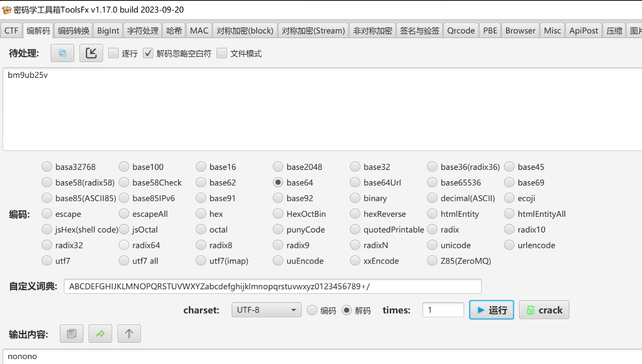Select basa32768 radio option
Screen dimensions: 642x364
pyautogui.click(x=47, y=167)
